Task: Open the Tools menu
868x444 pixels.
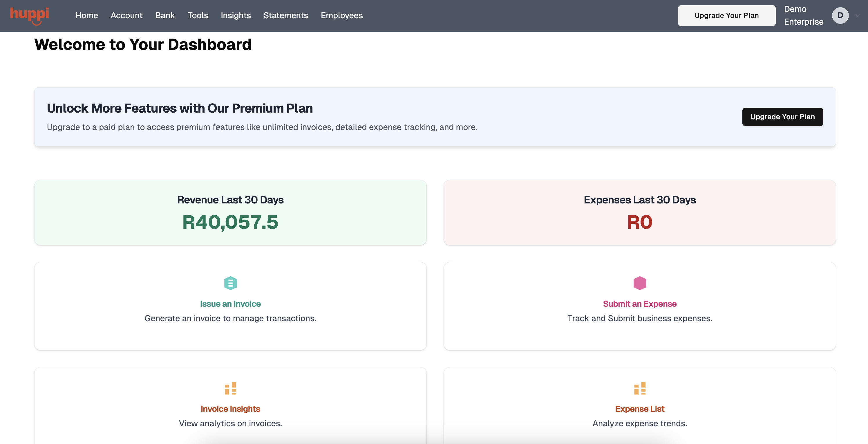Action: 198,15
